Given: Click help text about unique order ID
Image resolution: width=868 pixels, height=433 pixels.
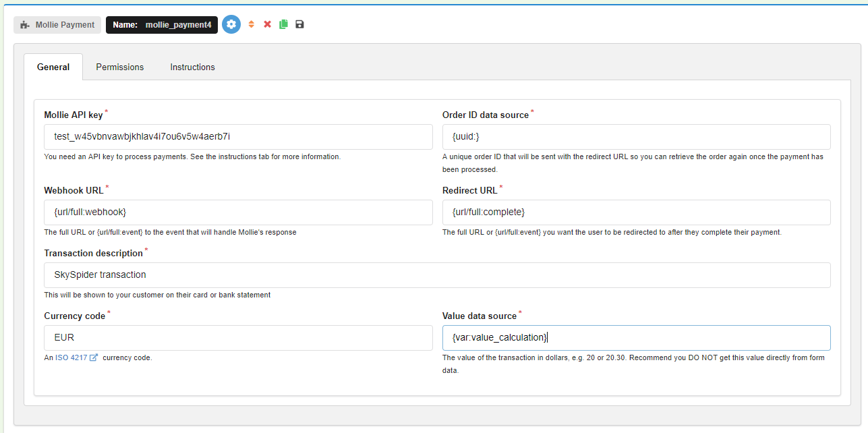Looking at the screenshot, I should point(633,163).
